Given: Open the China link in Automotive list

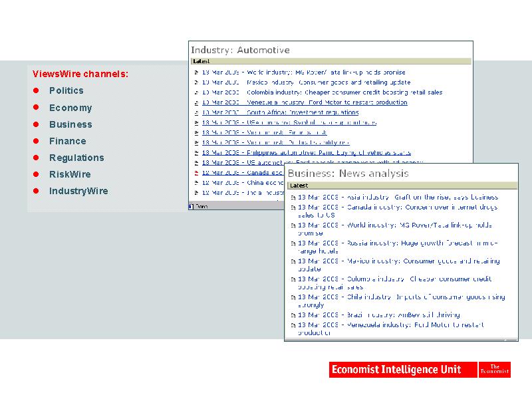Looking at the screenshot, I should [243, 183].
